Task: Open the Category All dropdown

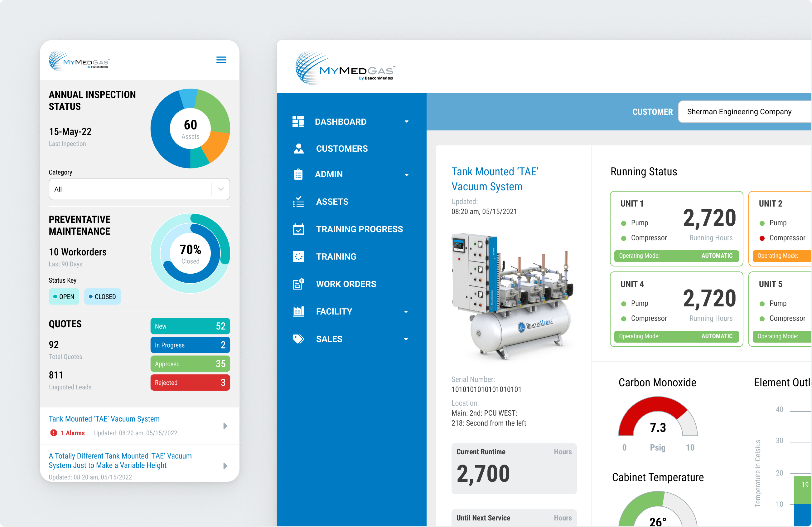Action: click(x=139, y=189)
